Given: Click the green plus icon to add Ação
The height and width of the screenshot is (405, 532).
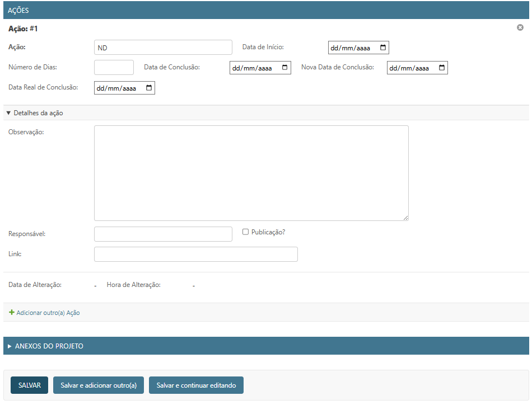Looking at the screenshot, I should (x=12, y=312).
